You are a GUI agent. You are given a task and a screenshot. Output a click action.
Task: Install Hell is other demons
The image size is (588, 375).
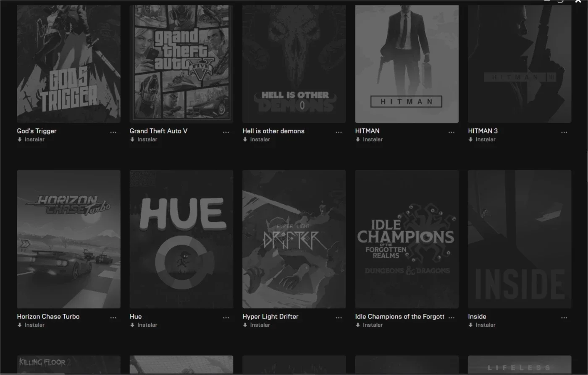256,140
